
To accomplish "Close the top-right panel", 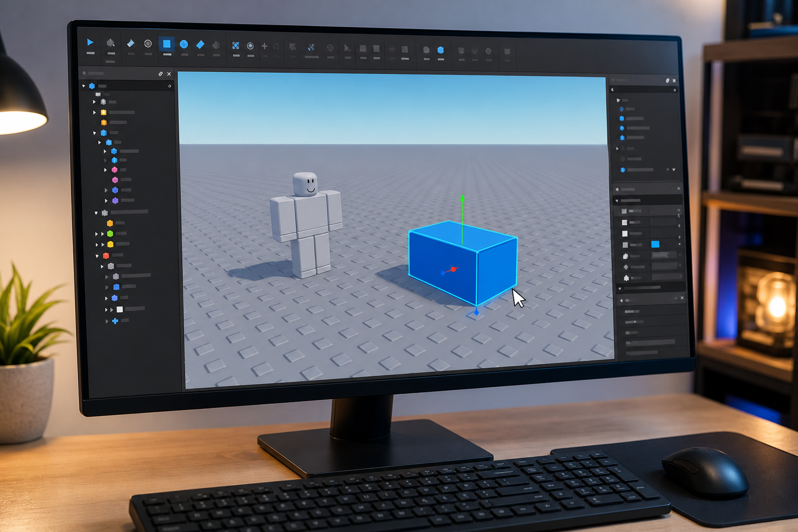I will tap(674, 81).
